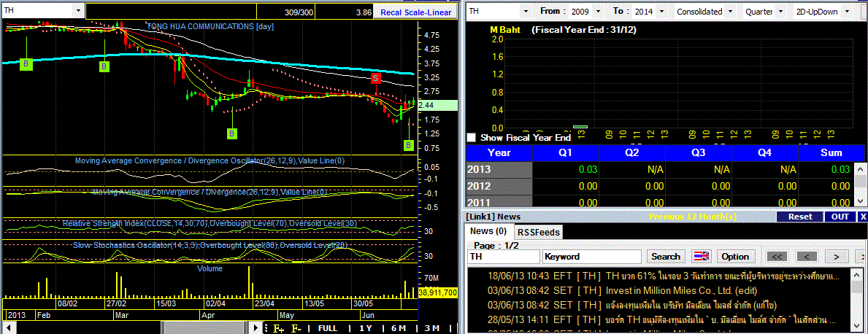The width and height of the screenshot is (868, 334).
Task: Set chart range to FULL
Action: tap(327, 328)
